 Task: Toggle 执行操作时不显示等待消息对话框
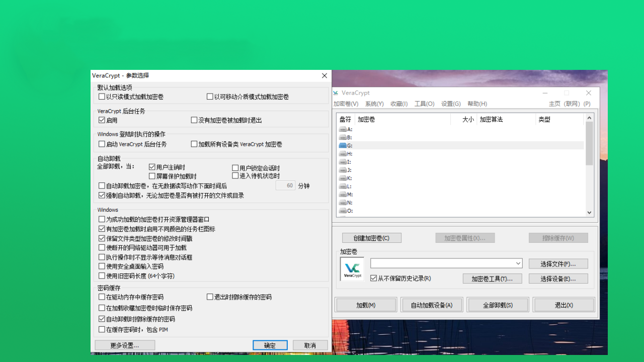coord(102,257)
